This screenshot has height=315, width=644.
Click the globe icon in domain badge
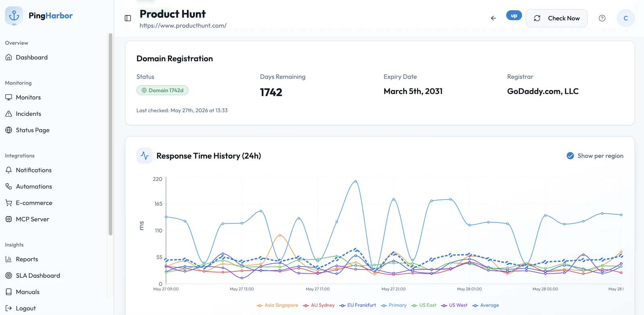point(144,91)
